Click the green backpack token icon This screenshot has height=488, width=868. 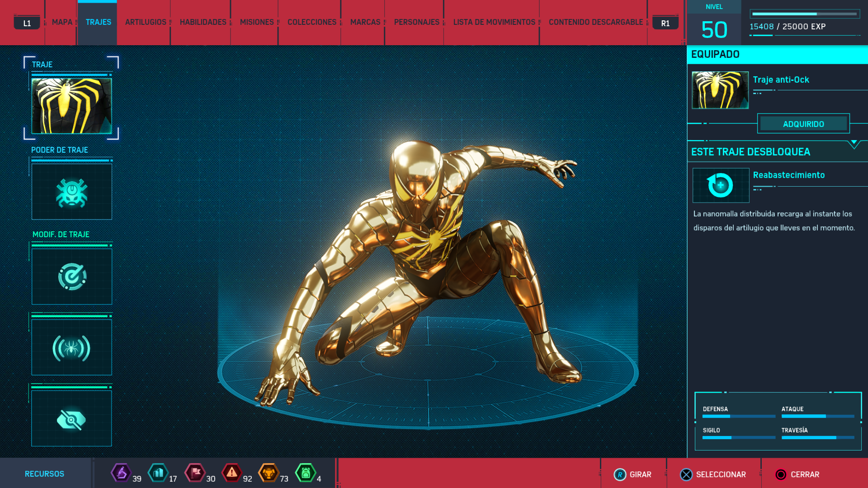pos(306,473)
